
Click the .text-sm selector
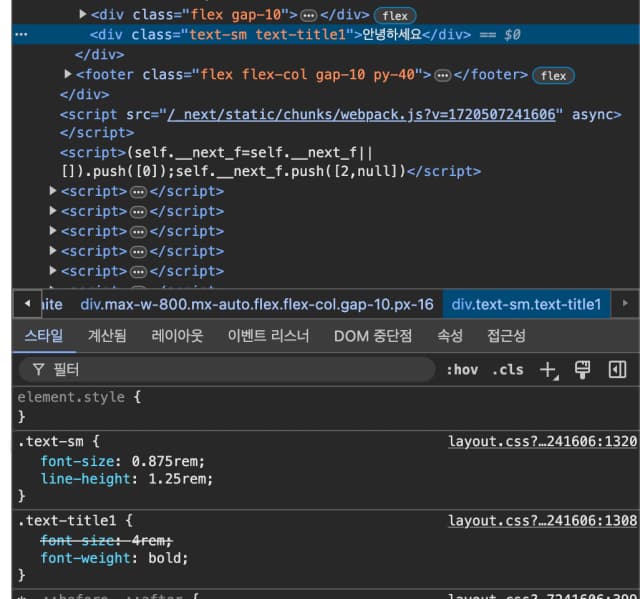(51, 441)
